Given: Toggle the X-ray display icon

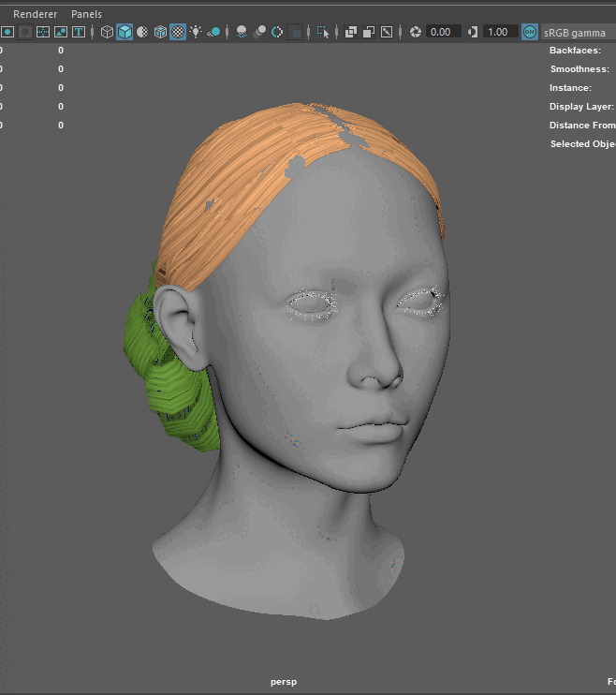Looking at the screenshot, I should pyautogui.click(x=351, y=32).
